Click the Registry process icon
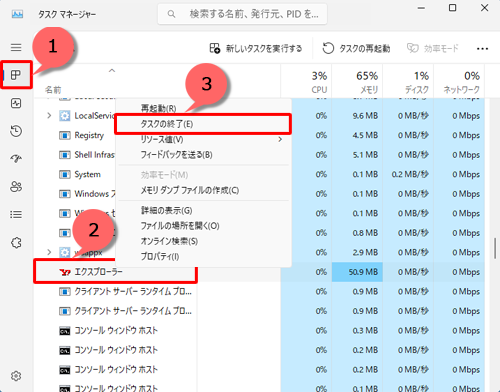Image resolution: width=500 pixels, height=392 pixels. 65,135
